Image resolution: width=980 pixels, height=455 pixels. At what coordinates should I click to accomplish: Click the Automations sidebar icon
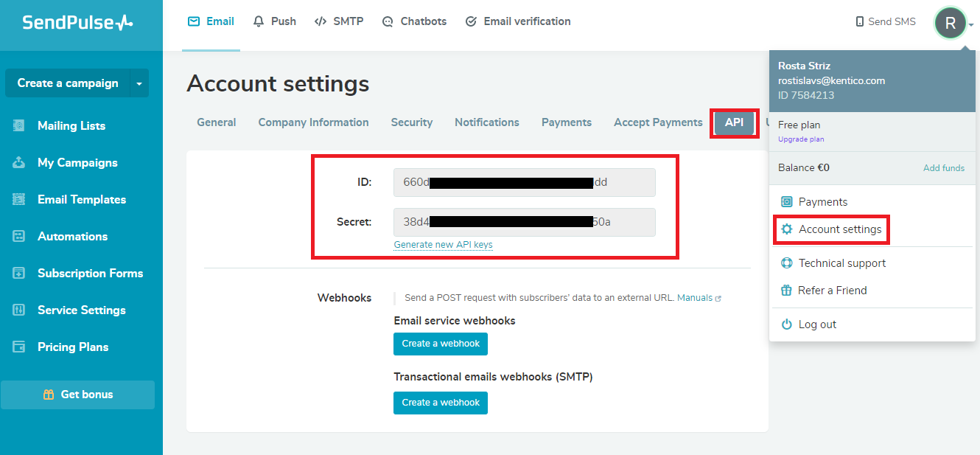pos(19,236)
